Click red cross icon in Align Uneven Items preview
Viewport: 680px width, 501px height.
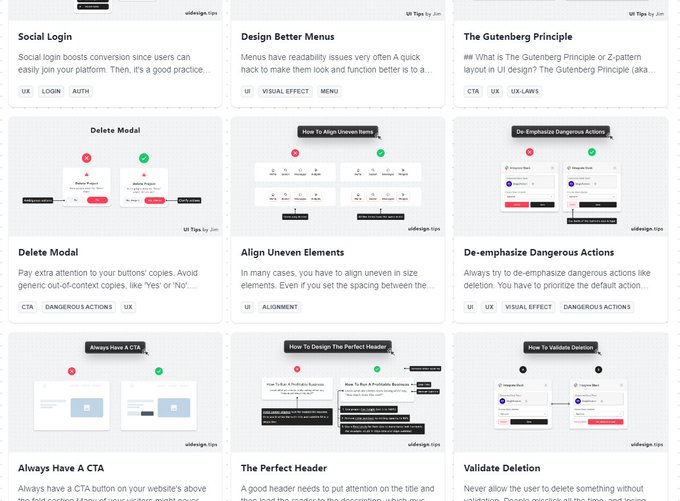click(295, 153)
